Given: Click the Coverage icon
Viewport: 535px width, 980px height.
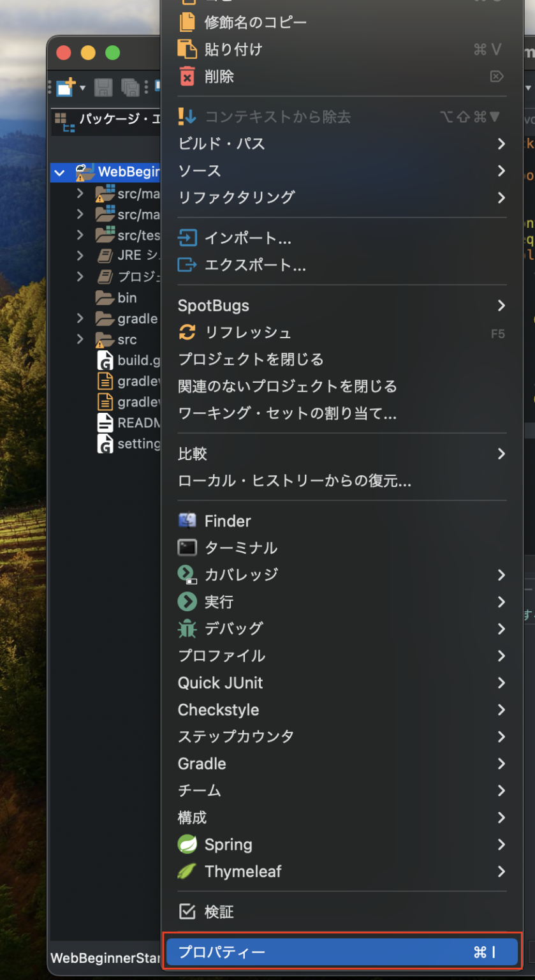Looking at the screenshot, I should tap(186, 574).
